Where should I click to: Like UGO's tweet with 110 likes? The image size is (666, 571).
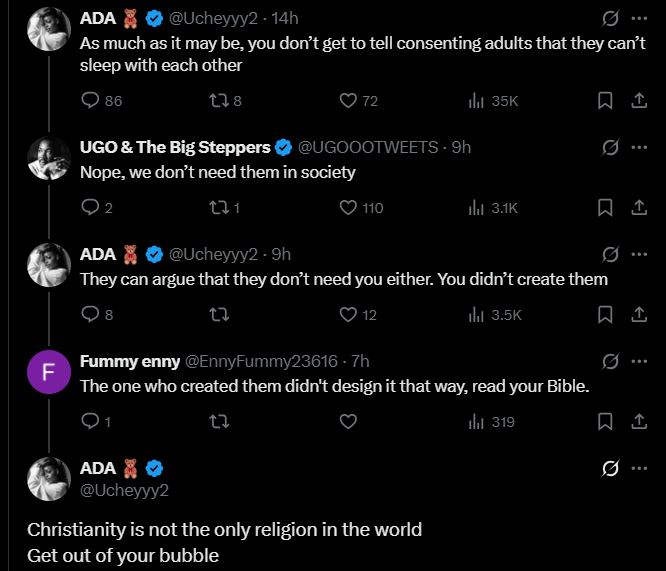click(x=348, y=208)
